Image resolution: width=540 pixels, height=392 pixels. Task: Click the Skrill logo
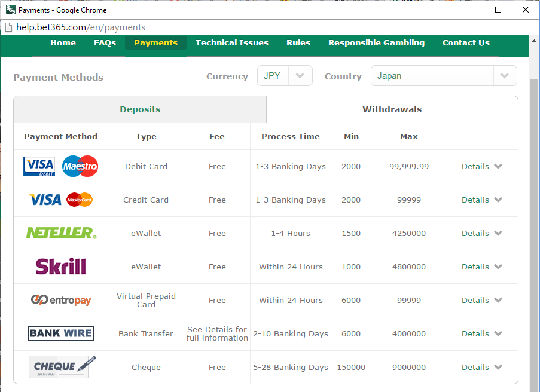click(x=61, y=267)
